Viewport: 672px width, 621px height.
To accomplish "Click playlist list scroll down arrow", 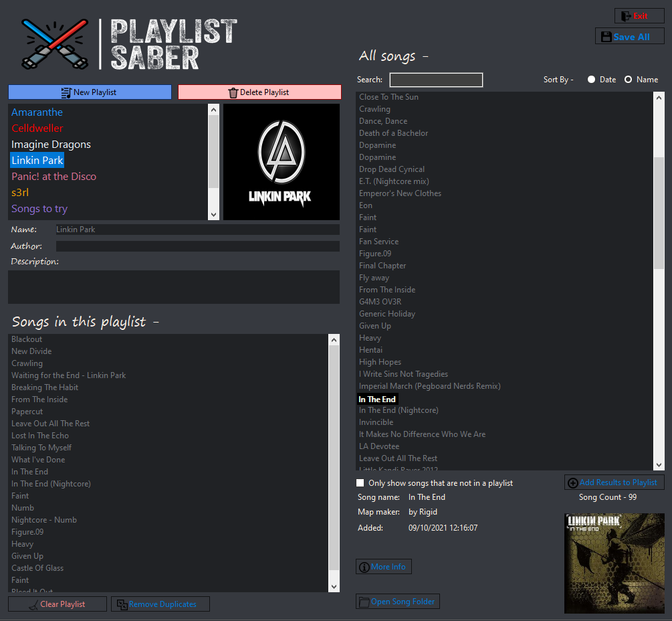I will 213,214.
